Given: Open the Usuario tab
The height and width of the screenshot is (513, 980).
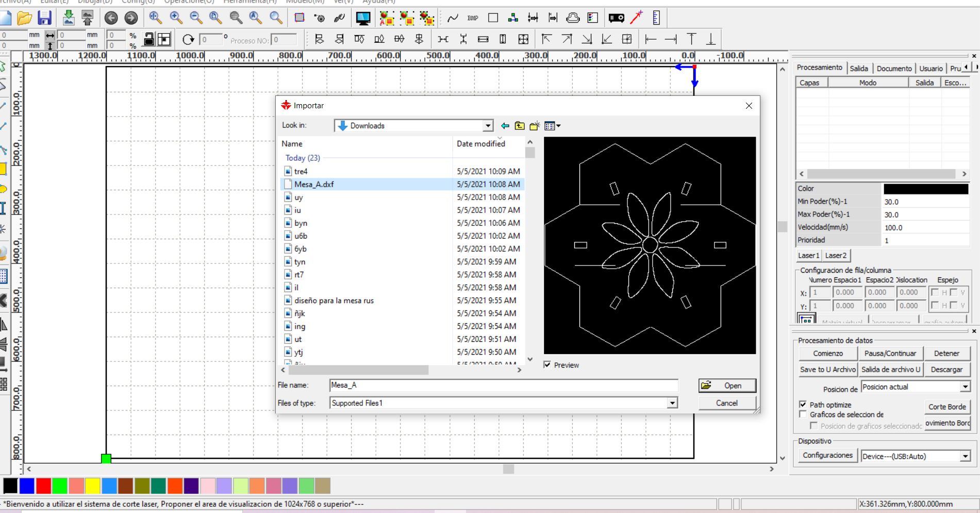Looking at the screenshot, I should click(931, 68).
